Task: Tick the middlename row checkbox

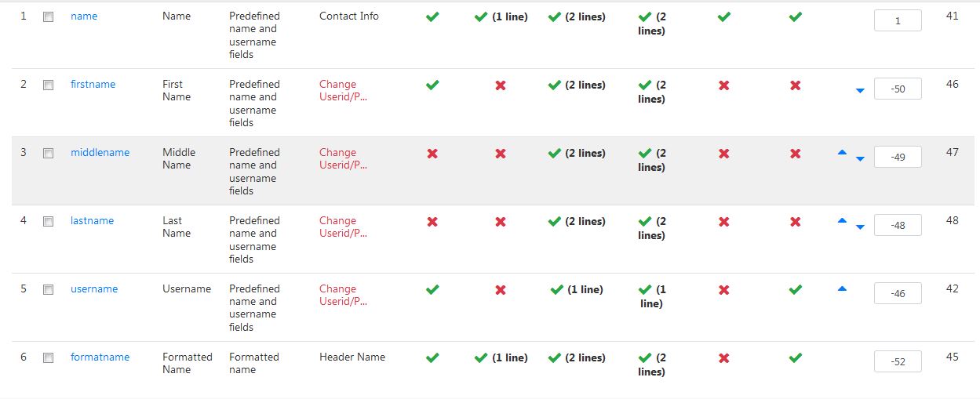Action: coord(48,153)
